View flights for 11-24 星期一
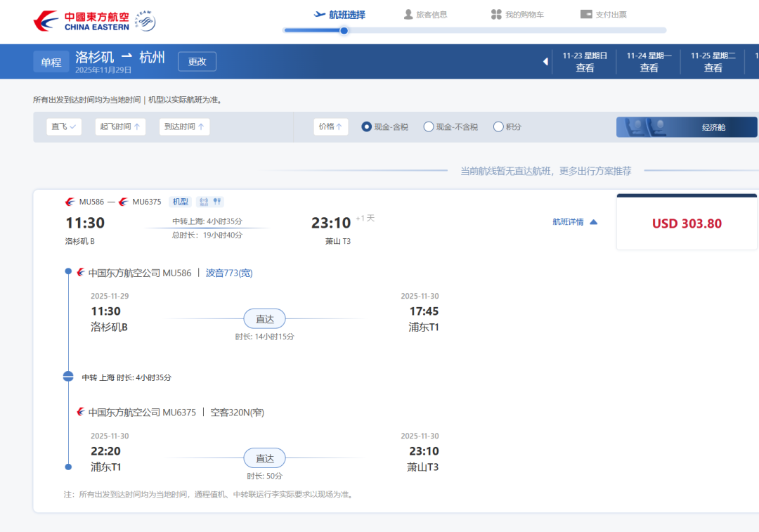Screen dimensions: 759x532 [649, 62]
